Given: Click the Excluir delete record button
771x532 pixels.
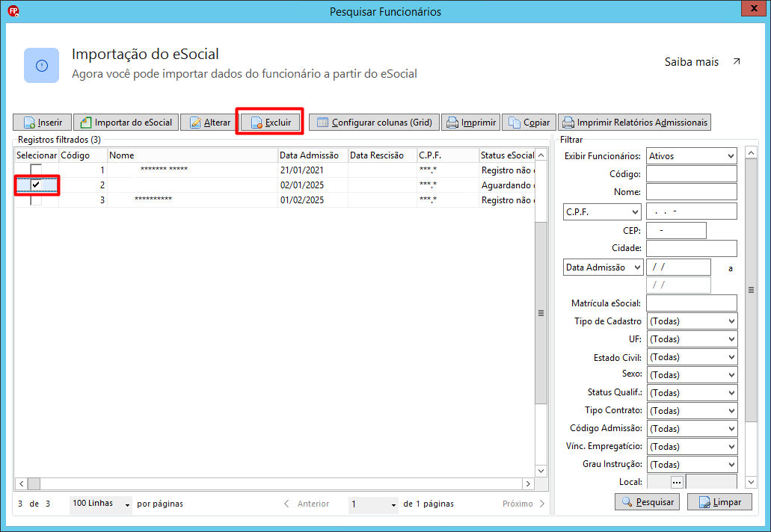Looking at the screenshot, I should 271,123.
